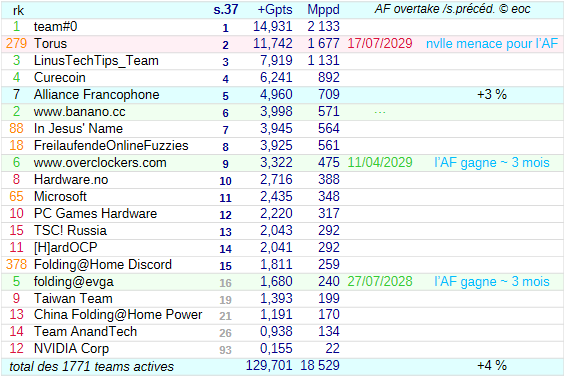This screenshot has width=565, height=377.
Task: Select 'FreilaufendeOnlineFuzzies' team name
Action: (x=111, y=146)
